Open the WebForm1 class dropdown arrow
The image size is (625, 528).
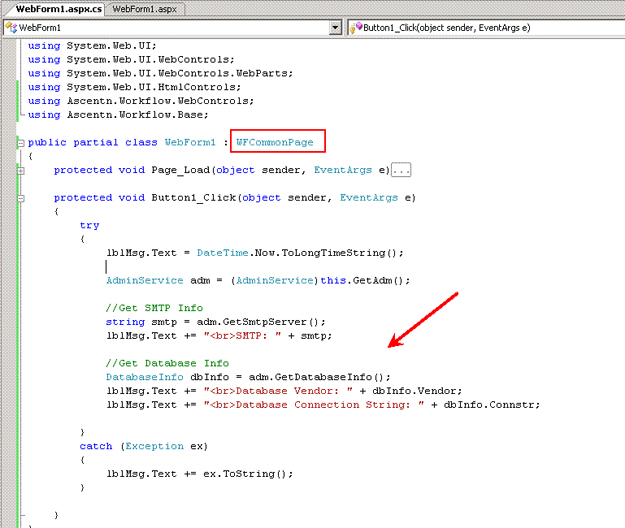[335, 27]
